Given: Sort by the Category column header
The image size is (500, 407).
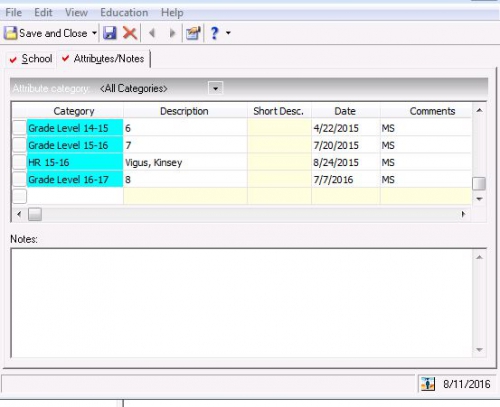Looking at the screenshot, I should point(74,111).
